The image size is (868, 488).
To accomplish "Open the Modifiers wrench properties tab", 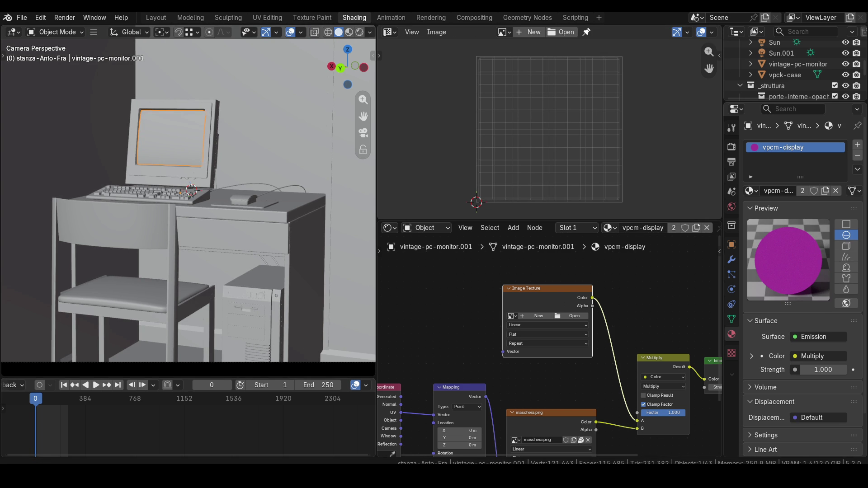I will (731, 259).
